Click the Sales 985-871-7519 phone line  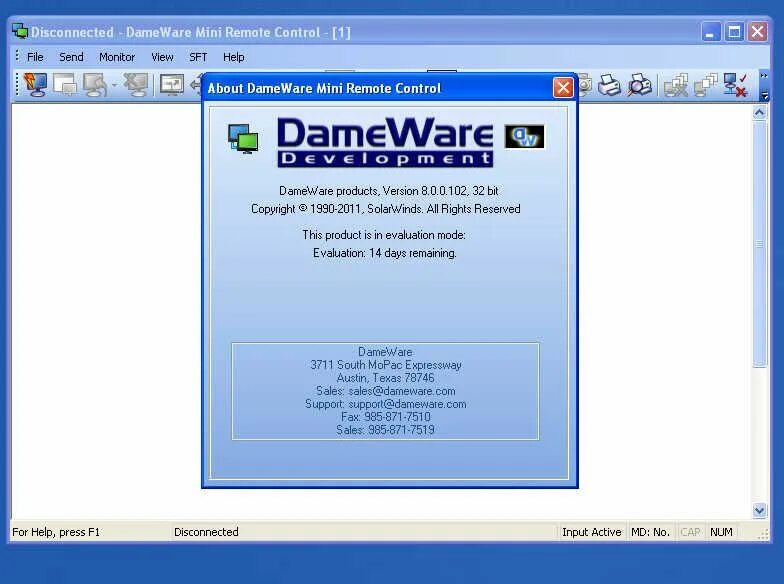pos(386,430)
